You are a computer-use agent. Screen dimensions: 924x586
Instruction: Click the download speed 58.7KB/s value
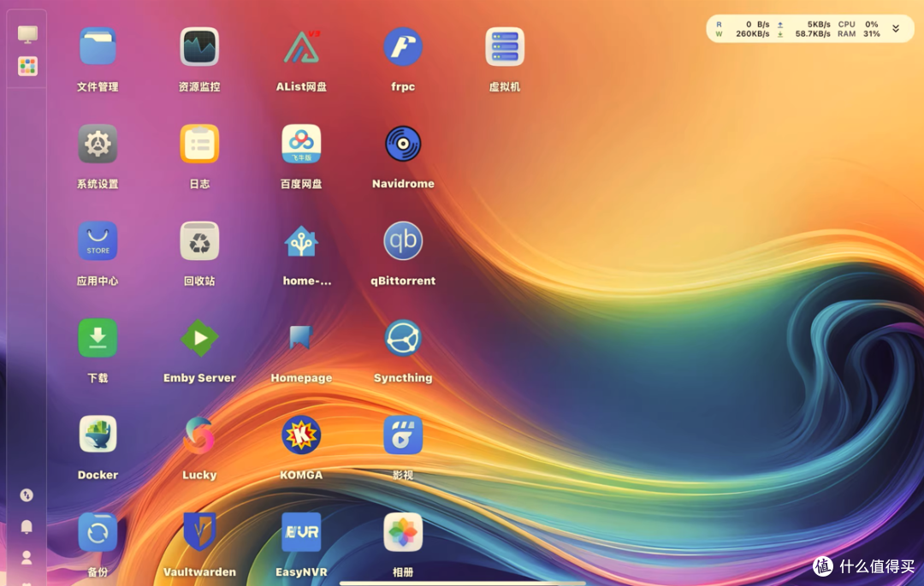pos(813,33)
